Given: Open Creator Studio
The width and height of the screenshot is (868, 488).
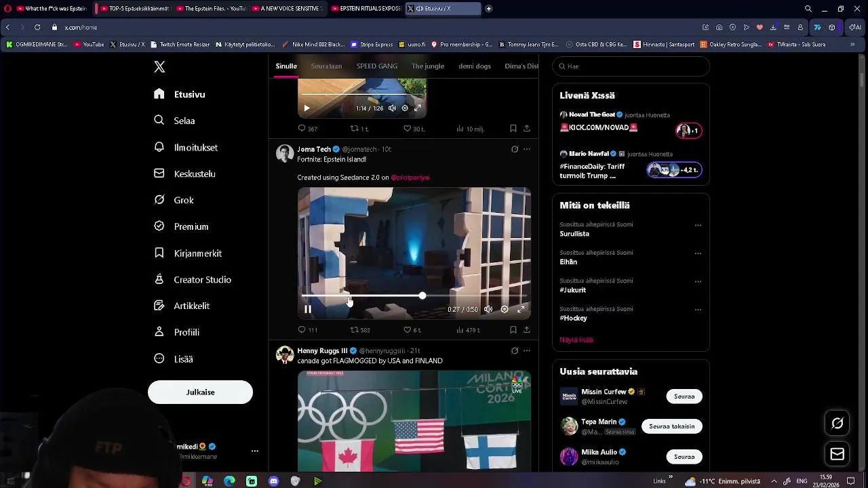Looking at the screenshot, I should 193,279.
